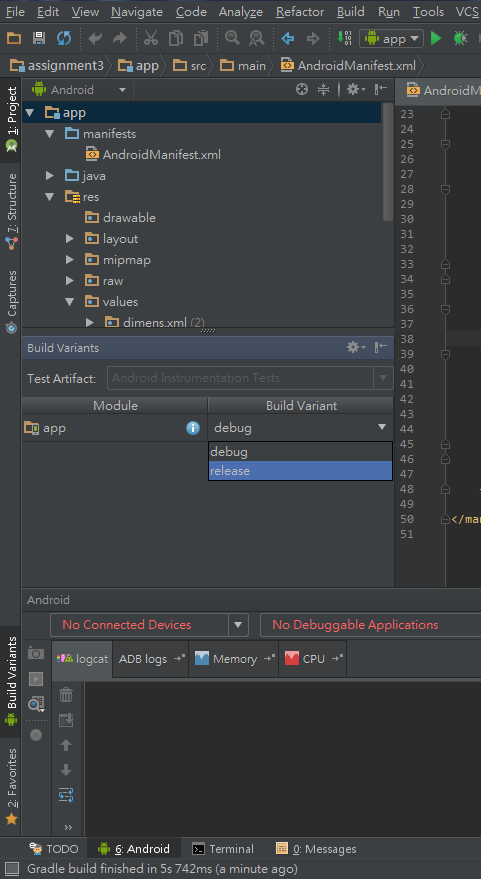Image resolution: width=481 pixels, height=879 pixels.
Task: Click the screen capture camera icon
Action: 36,654
